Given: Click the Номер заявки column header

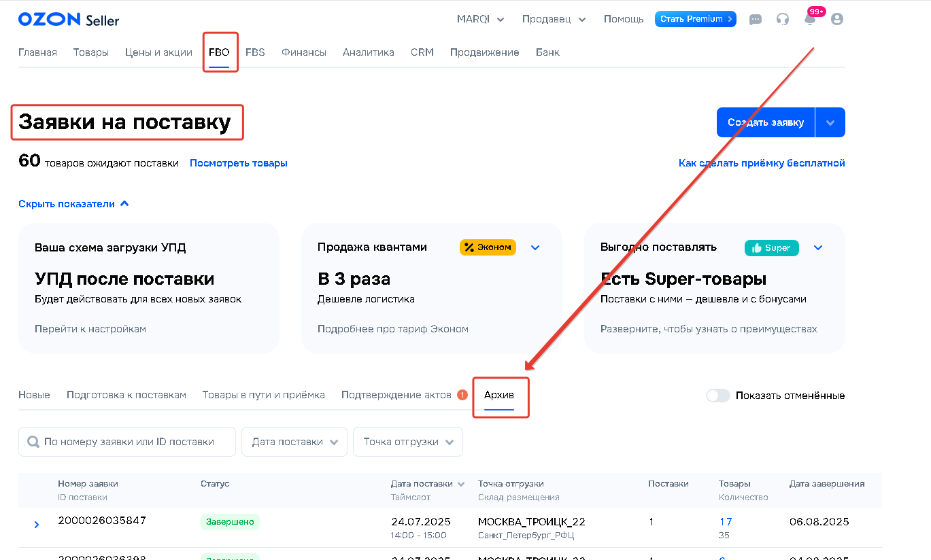Looking at the screenshot, I should point(88,484).
